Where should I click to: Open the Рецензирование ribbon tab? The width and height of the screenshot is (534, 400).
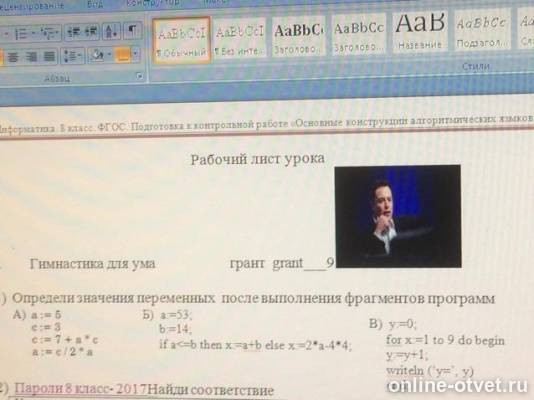point(31,6)
